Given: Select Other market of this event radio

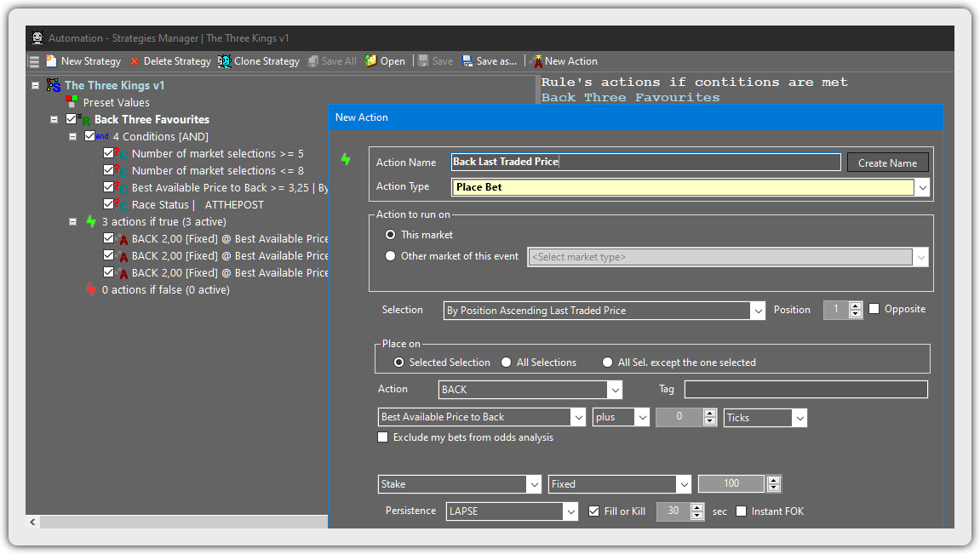Looking at the screenshot, I should point(391,256).
